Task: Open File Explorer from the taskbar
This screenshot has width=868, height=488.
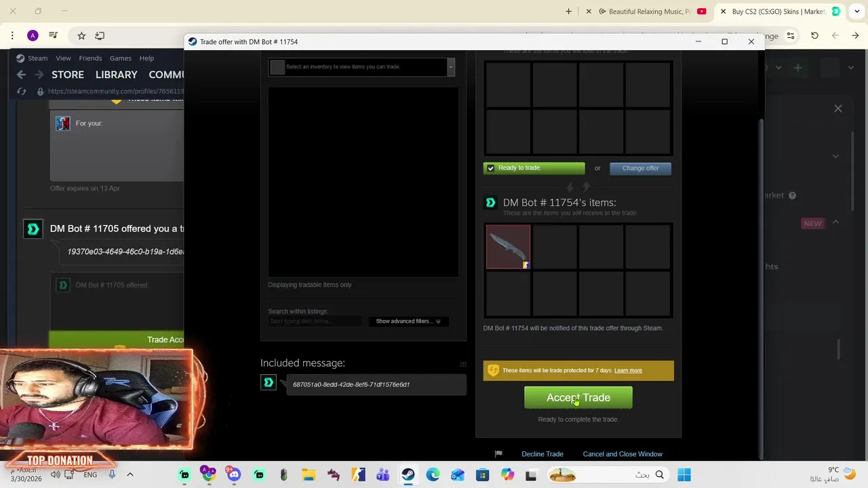Action: (x=309, y=474)
